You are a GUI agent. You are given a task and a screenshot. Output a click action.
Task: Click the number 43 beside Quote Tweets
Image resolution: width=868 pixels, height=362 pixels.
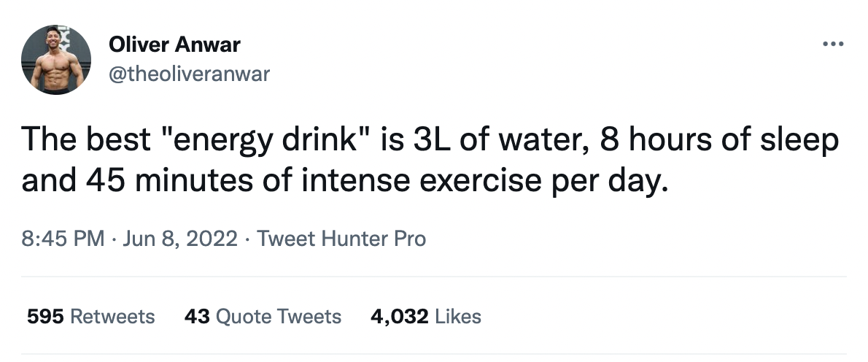(198, 316)
